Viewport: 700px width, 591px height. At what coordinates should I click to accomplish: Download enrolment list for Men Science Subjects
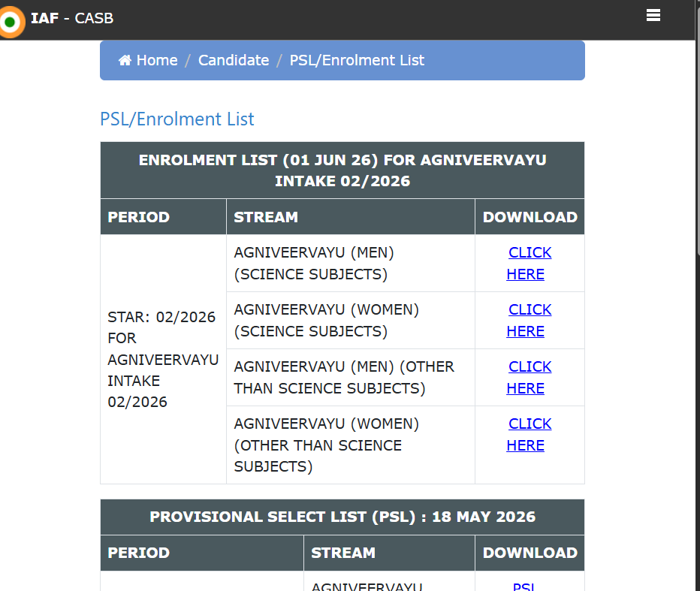pyautogui.click(x=530, y=264)
